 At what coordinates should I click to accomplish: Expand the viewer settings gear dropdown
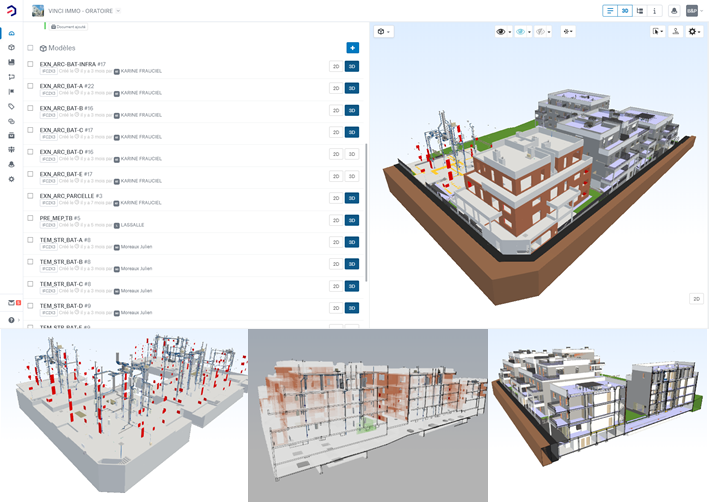pyautogui.click(x=694, y=32)
